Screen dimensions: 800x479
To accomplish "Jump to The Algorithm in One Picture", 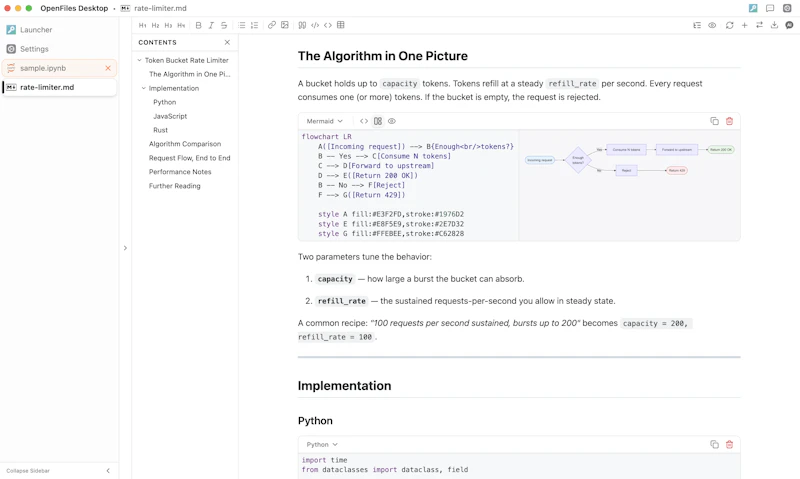I will pyautogui.click(x=189, y=74).
